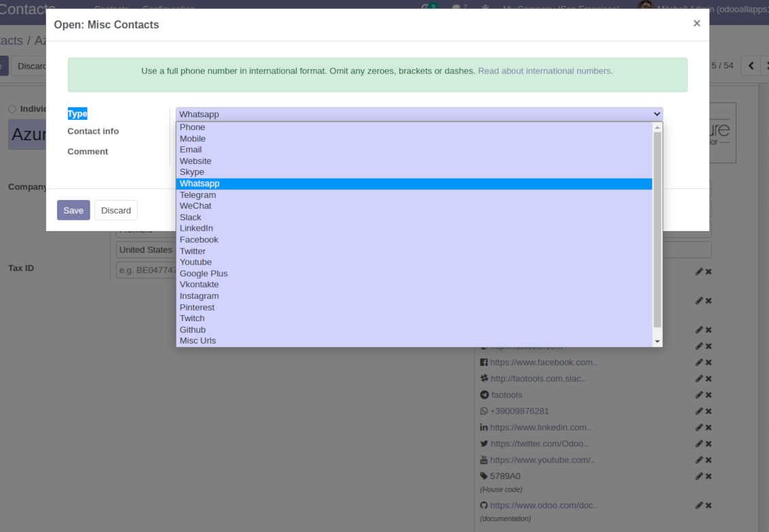Pick Website in the type list
The height and width of the screenshot is (532, 769).
coord(414,161)
